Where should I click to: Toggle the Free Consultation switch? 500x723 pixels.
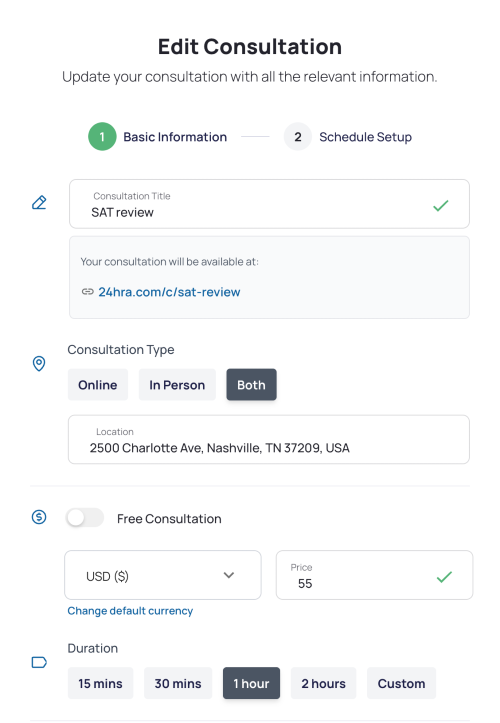[84, 518]
